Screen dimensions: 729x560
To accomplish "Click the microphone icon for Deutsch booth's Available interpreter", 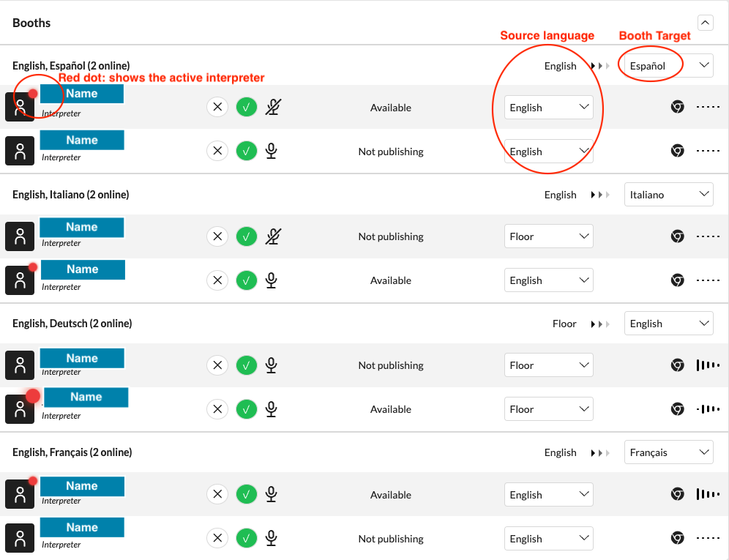I will (x=272, y=409).
